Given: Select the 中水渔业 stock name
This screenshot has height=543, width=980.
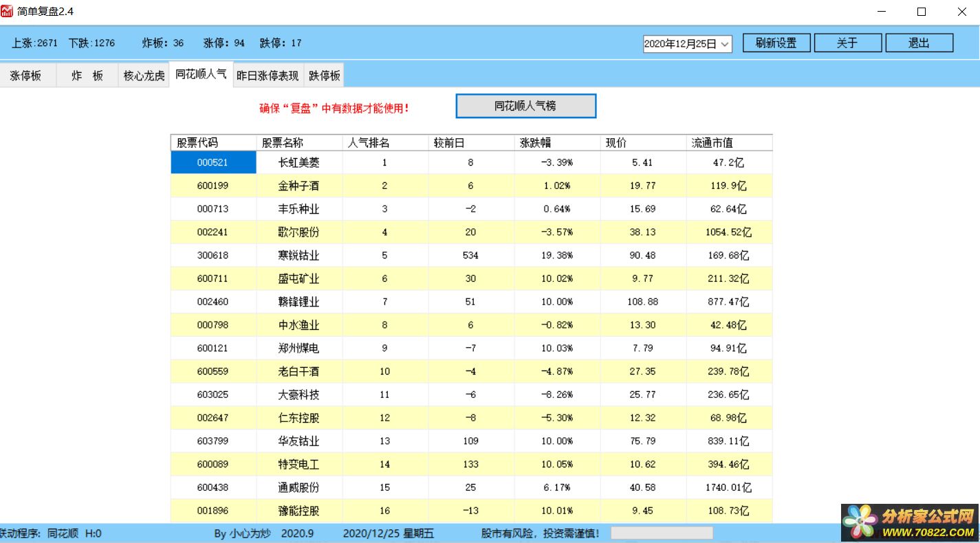Looking at the screenshot, I should pyautogui.click(x=299, y=325).
